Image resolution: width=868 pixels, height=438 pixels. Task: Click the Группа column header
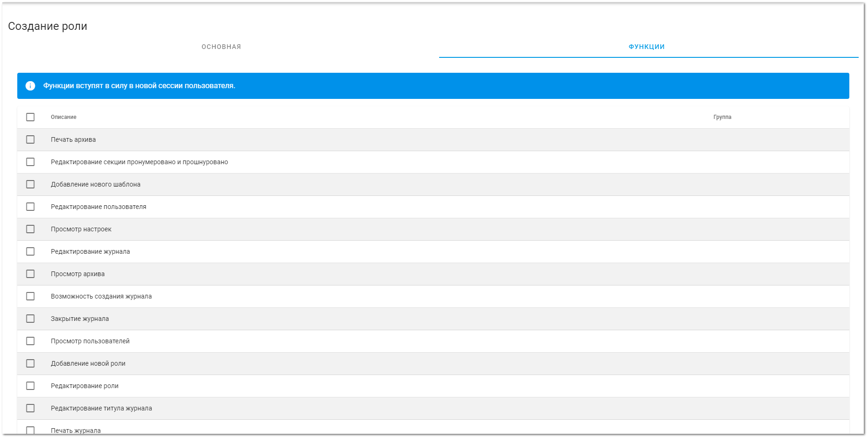(x=722, y=117)
